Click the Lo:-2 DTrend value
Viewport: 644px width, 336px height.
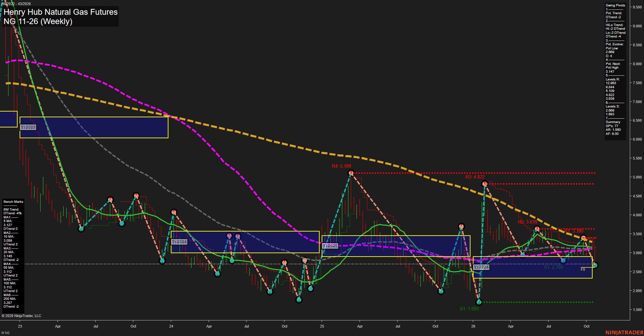coord(616,33)
